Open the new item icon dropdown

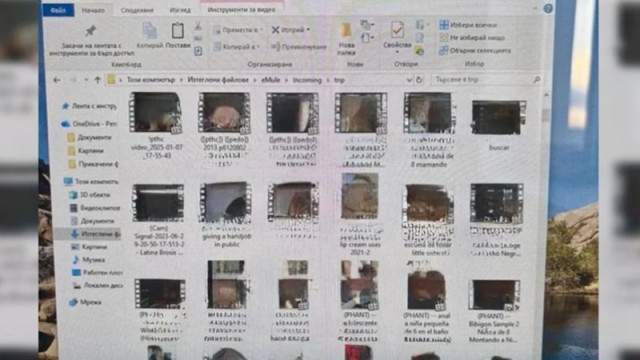click(x=367, y=25)
